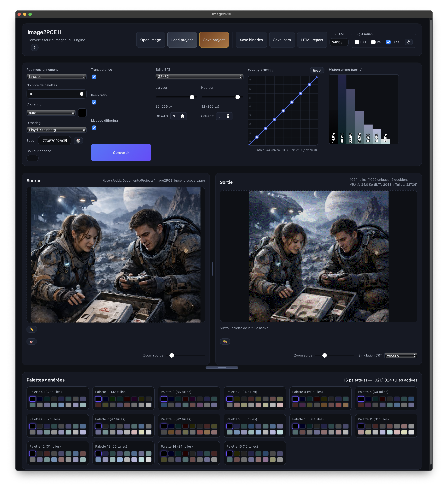Expand the Simulation CRT dropdown

[400, 356]
